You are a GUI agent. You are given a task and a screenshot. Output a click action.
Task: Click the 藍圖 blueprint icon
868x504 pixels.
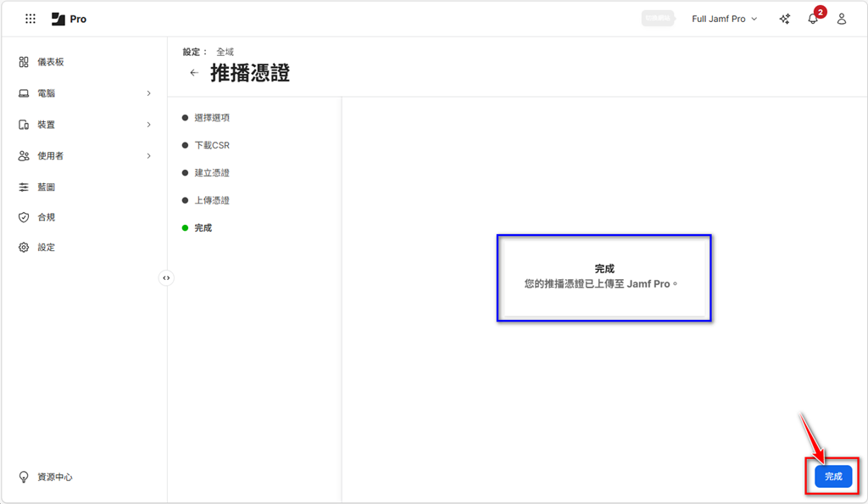[x=24, y=187]
